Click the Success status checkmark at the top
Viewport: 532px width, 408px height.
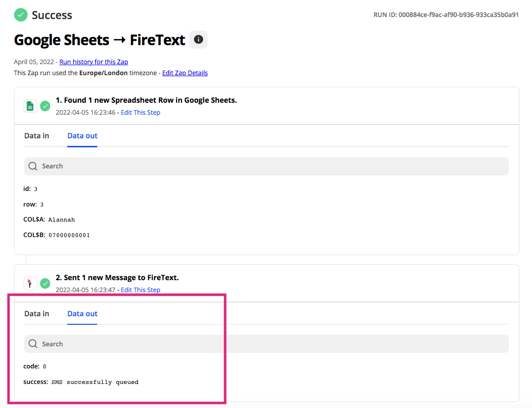click(21, 15)
